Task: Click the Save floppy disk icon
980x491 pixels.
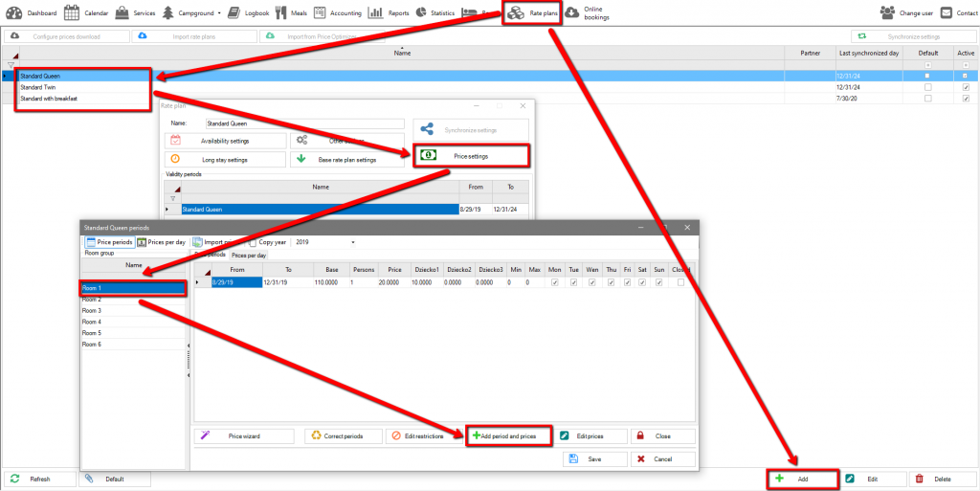Action: click(574, 459)
